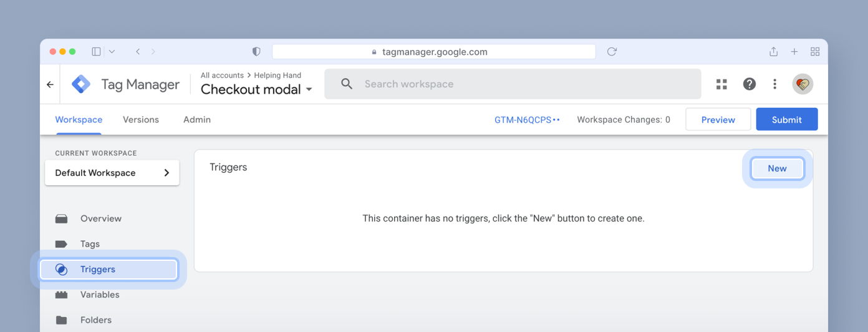Click the privacy shield icon in Safari

(x=256, y=52)
